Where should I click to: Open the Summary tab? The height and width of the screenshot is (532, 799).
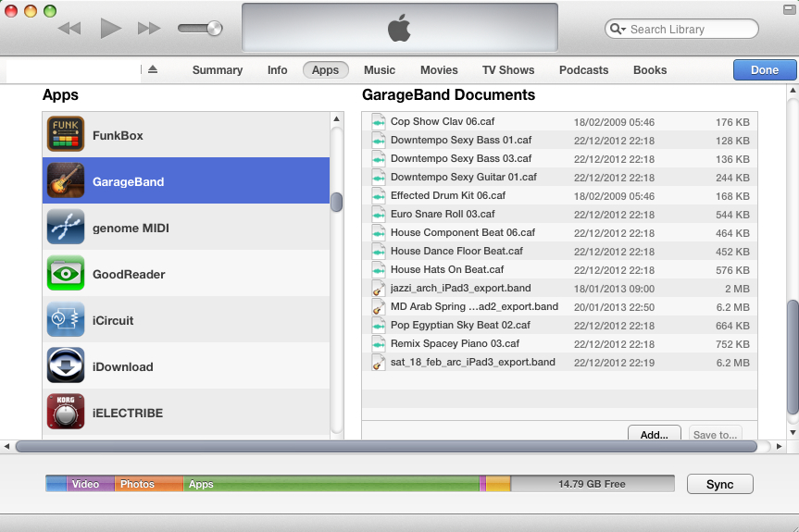[x=217, y=70]
